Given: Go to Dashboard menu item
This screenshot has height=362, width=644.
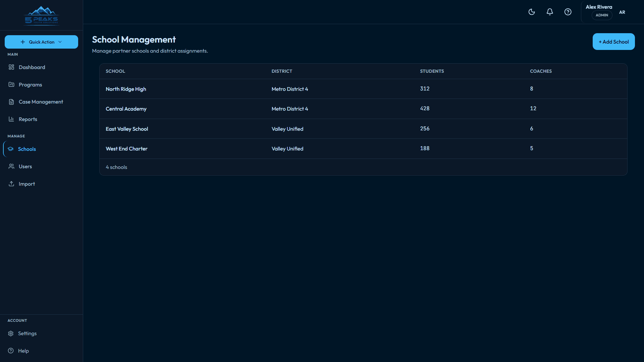Looking at the screenshot, I should coord(41,67).
